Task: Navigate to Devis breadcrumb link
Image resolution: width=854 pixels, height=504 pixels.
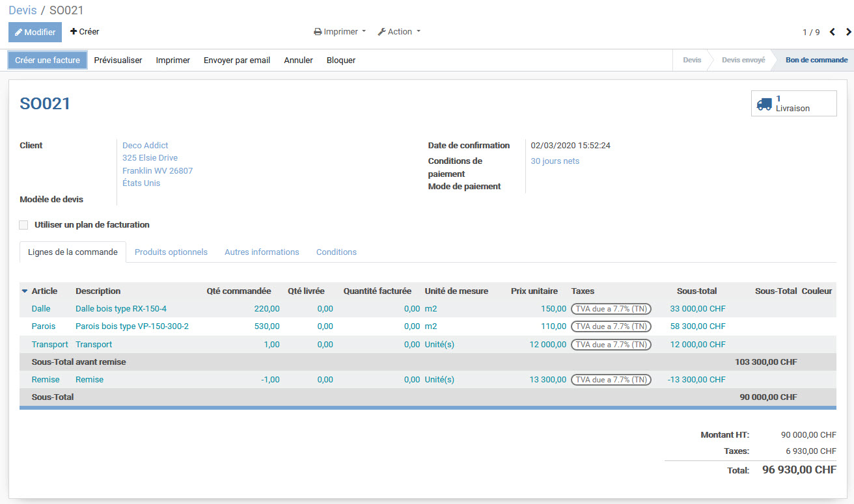Action: pos(23,10)
